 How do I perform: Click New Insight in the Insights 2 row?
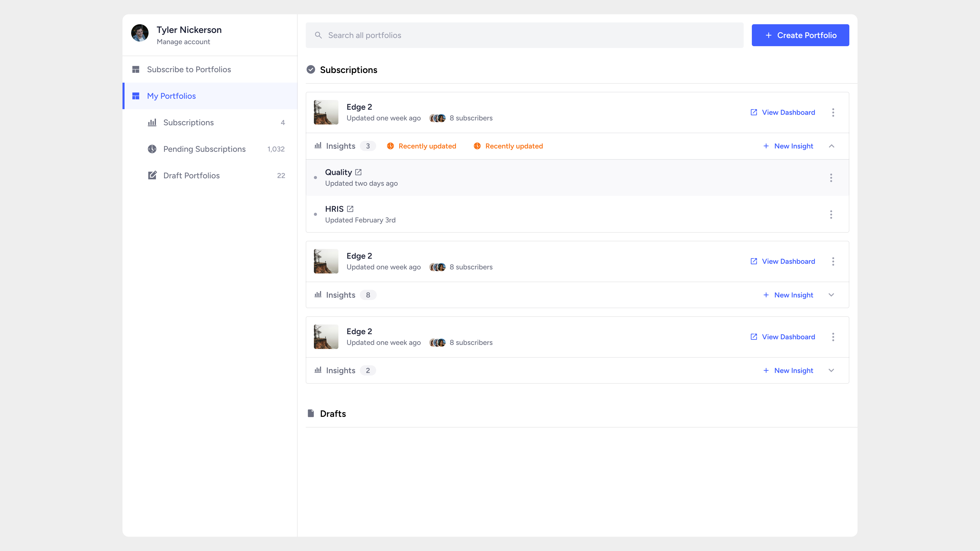pos(788,370)
